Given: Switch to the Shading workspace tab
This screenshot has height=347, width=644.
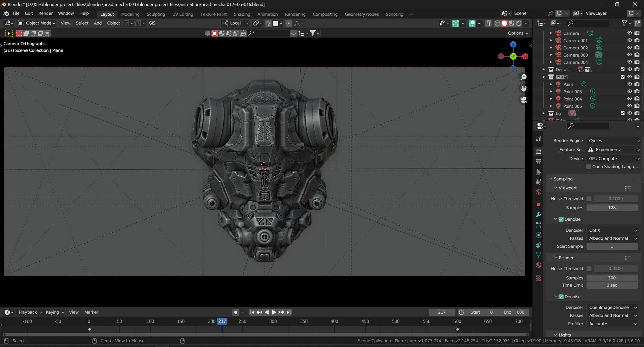Looking at the screenshot, I should [x=242, y=14].
